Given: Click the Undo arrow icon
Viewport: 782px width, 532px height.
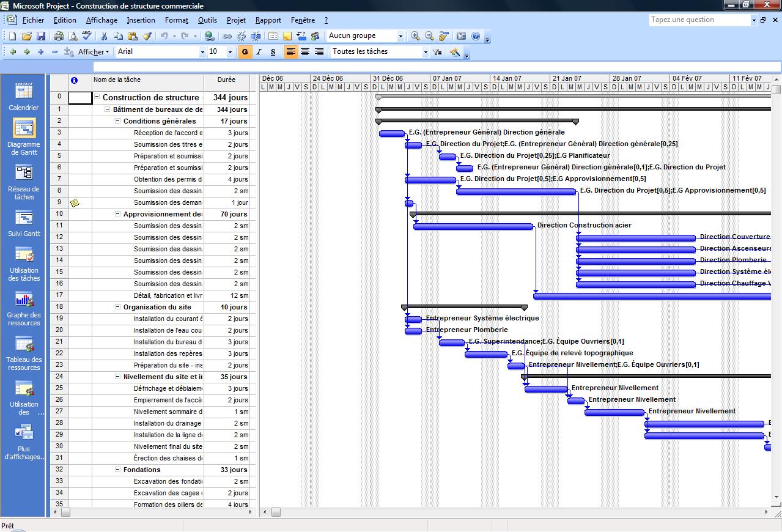Looking at the screenshot, I should coord(164,36).
